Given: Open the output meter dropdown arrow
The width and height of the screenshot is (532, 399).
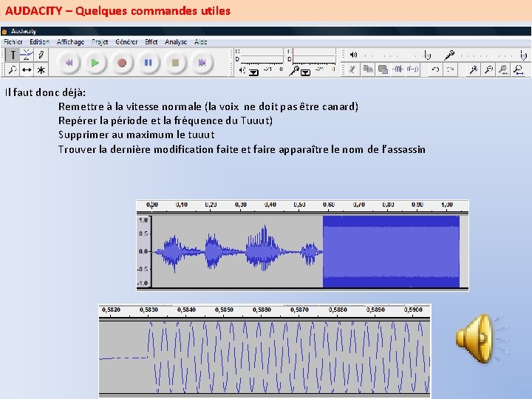Looking at the screenshot, I should pos(253,72).
